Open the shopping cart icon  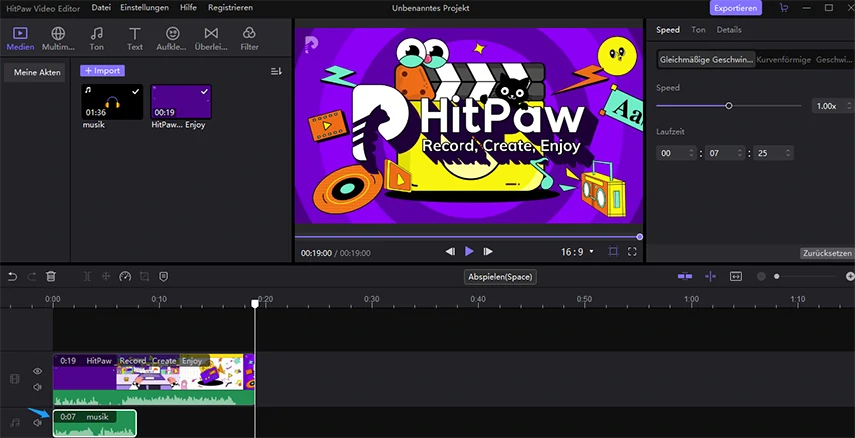783,8
